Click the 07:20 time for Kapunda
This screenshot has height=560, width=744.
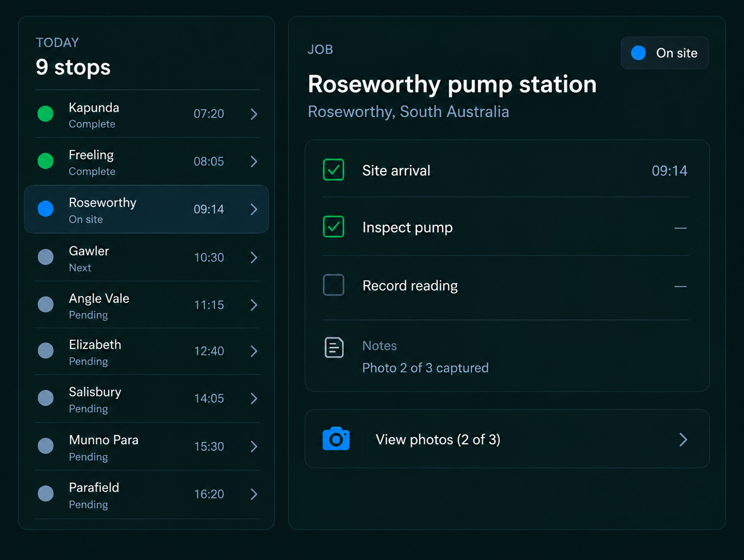pyautogui.click(x=208, y=114)
